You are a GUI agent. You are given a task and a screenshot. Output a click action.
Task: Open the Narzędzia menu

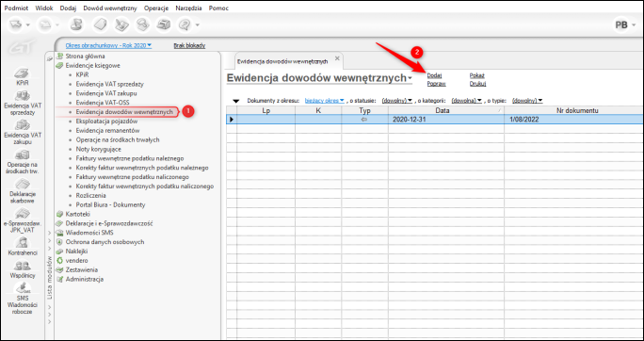click(188, 8)
